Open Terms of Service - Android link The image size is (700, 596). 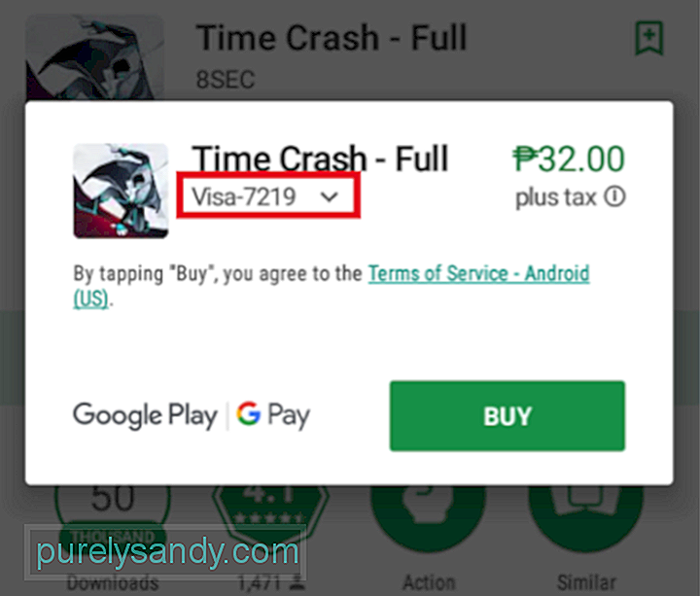click(x=478, y=273)
